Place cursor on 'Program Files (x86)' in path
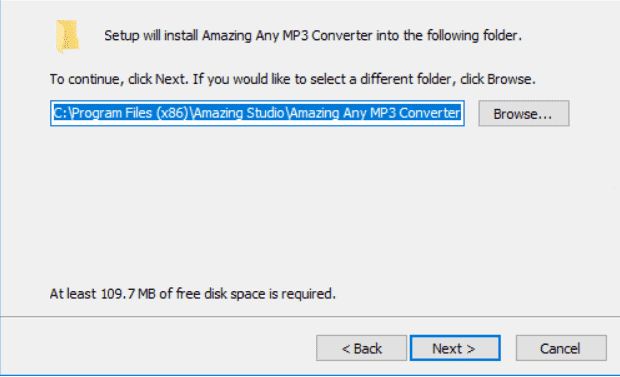Viewport: 620px width, 377px height. coord(130,113)
